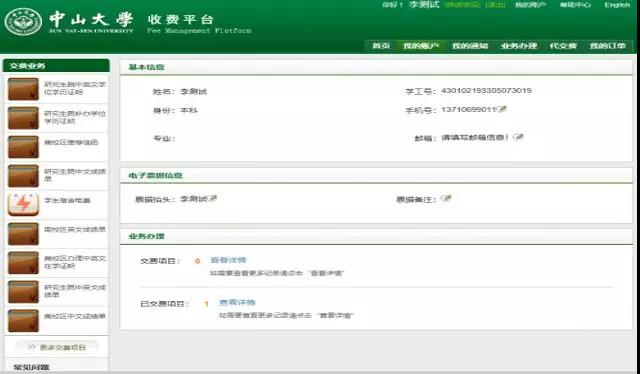Edit the phone number (手机号) pencil icon
Screen dimensions: 640x374
tap(502, 109)
